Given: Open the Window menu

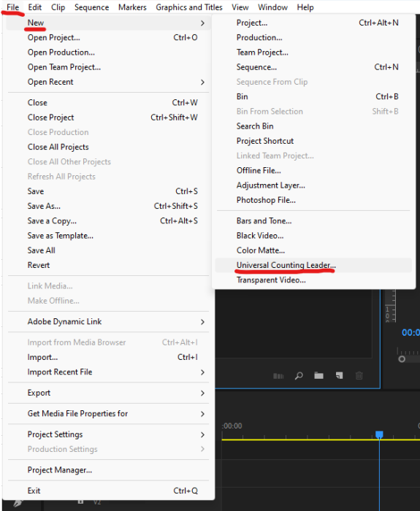Looking at the screenshot, I should (273, 7).
